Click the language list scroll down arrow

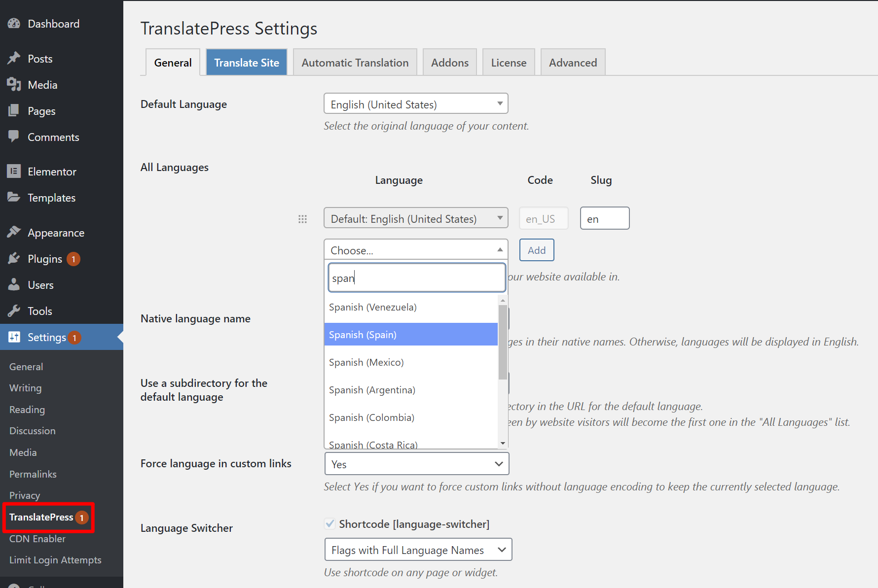(x=503, y=444)
